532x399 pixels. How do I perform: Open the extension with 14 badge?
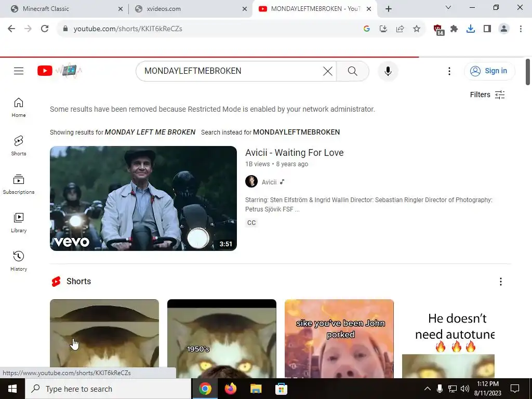coord(438,30)
